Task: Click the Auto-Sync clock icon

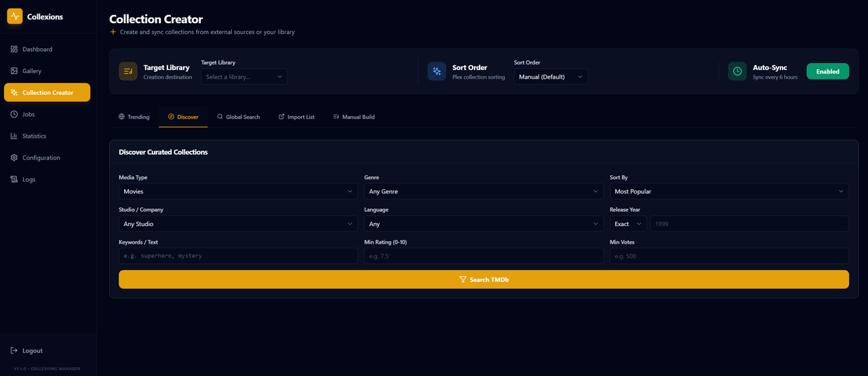Action: 737,71
